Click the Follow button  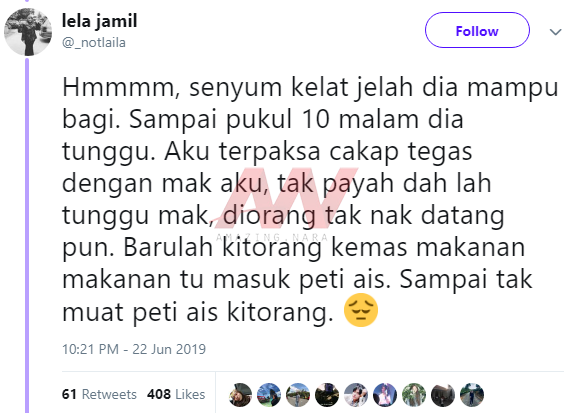477,30
